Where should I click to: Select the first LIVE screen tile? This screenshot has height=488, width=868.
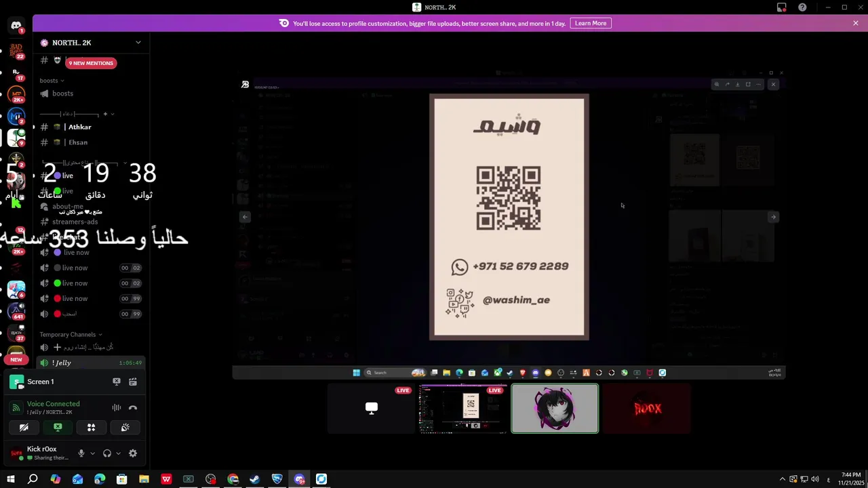(x=371, y=408)
